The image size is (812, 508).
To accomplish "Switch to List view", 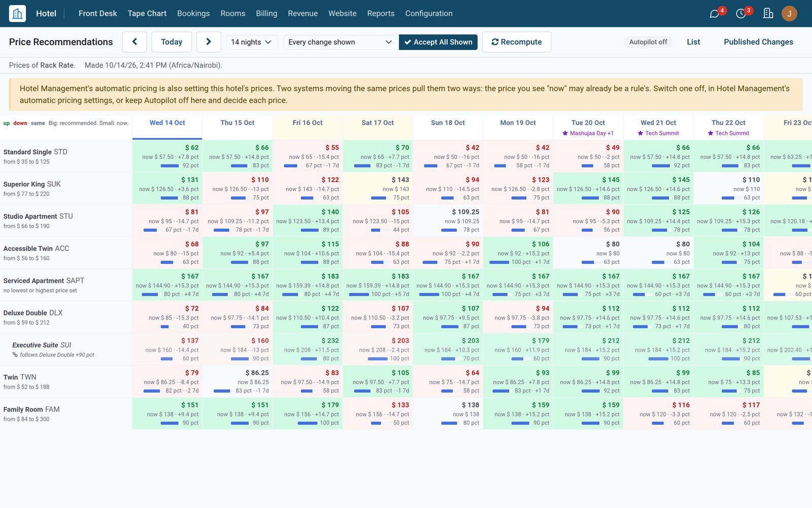I will coord(693,42).
